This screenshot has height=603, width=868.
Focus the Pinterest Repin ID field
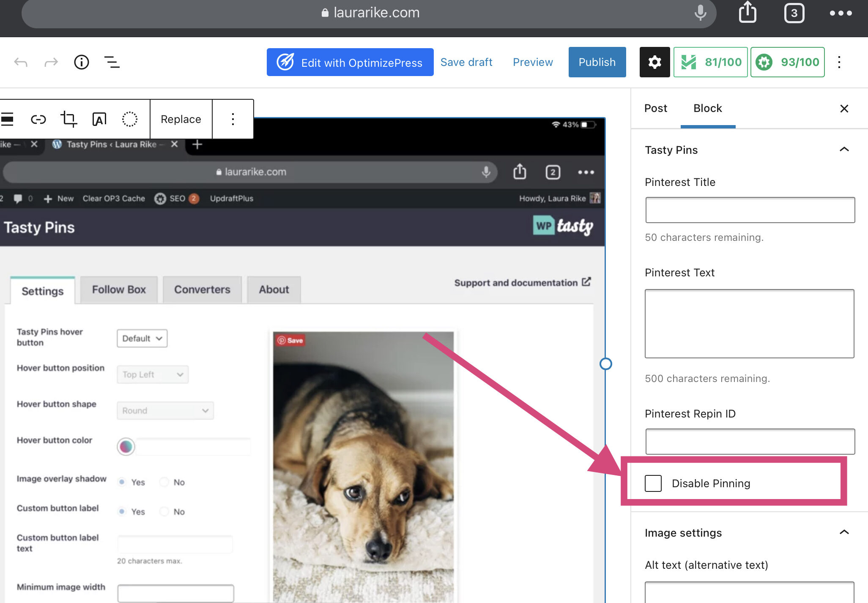750,442
